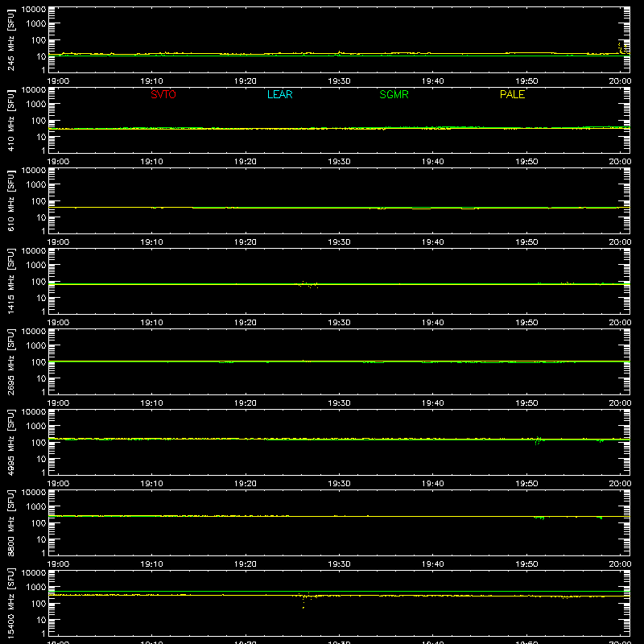Screen dimensions: 644x644
Task: Click 19:30 time label under 245 MHz plot
Action: (339, 81)
